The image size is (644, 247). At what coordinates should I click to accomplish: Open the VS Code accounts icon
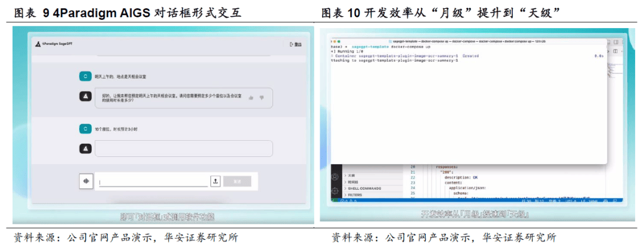point(336,177)
